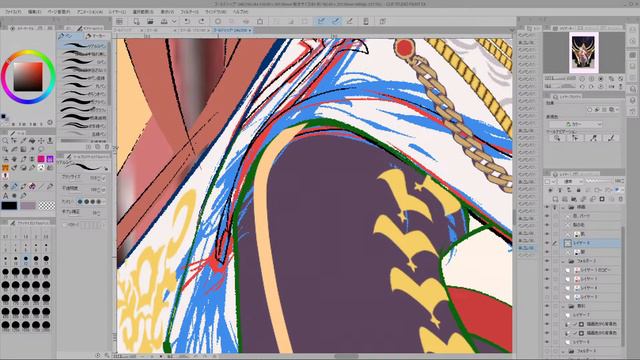Select the black main color swatch
This screenshot has height=360, width=640.
[9, 205]
